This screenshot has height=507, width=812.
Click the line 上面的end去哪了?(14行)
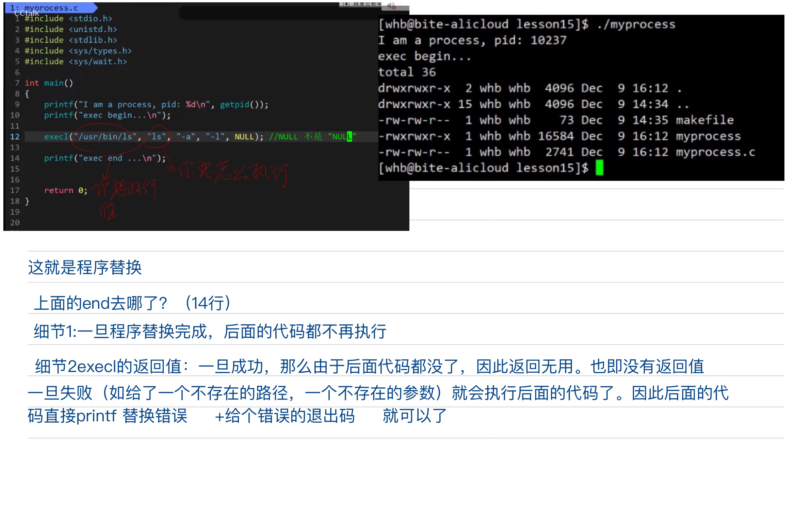tap(133, 303)
